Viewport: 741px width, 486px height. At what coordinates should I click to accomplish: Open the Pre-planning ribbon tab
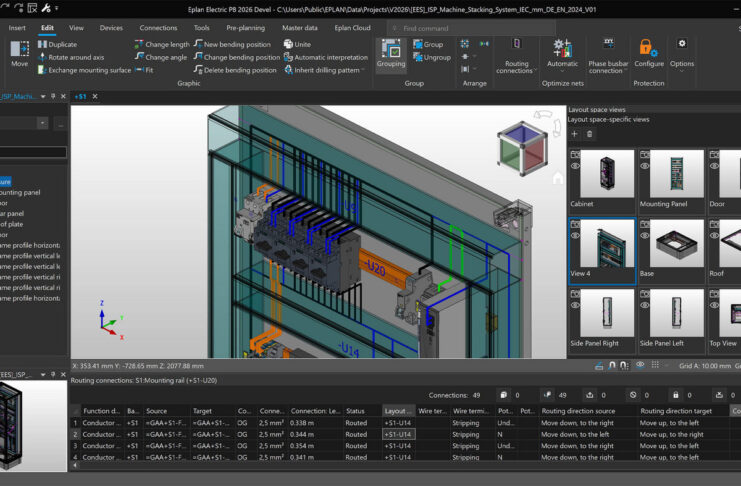pyautogui.click(x=245, y=28)
